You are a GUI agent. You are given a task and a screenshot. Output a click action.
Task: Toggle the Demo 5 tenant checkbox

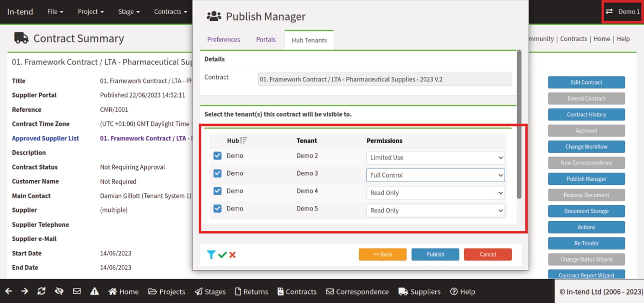point(217,208)
